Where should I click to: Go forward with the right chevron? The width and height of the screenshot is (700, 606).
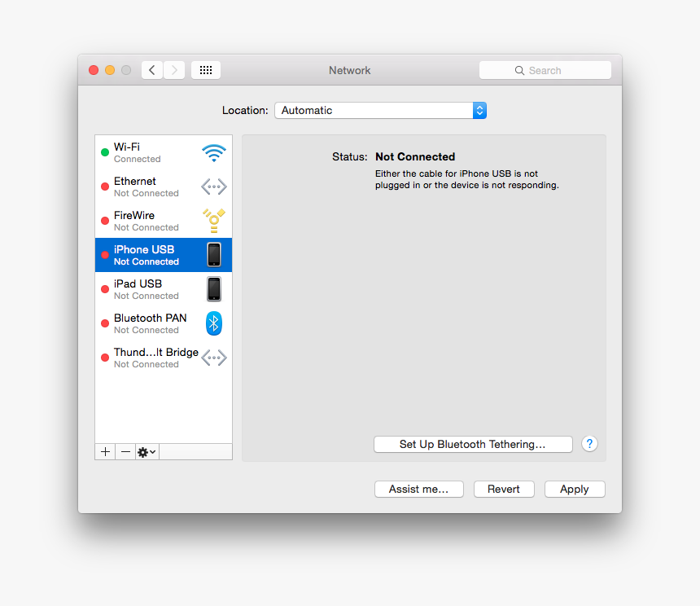point(174,70)
